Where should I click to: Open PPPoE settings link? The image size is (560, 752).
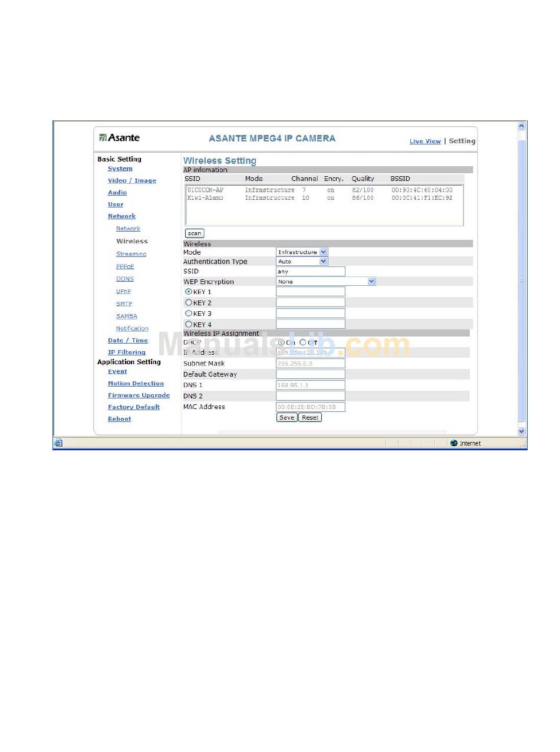[x=125, y=266]
